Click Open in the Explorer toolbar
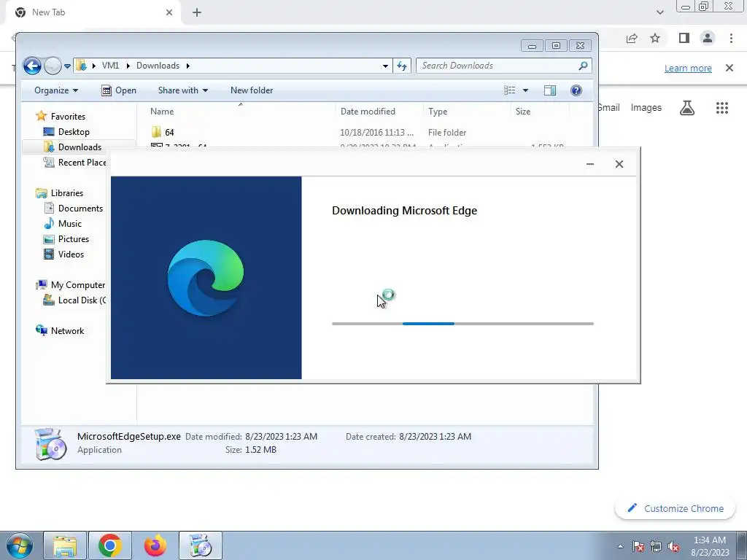The image size is (747, 560). (x=119, y=90)
